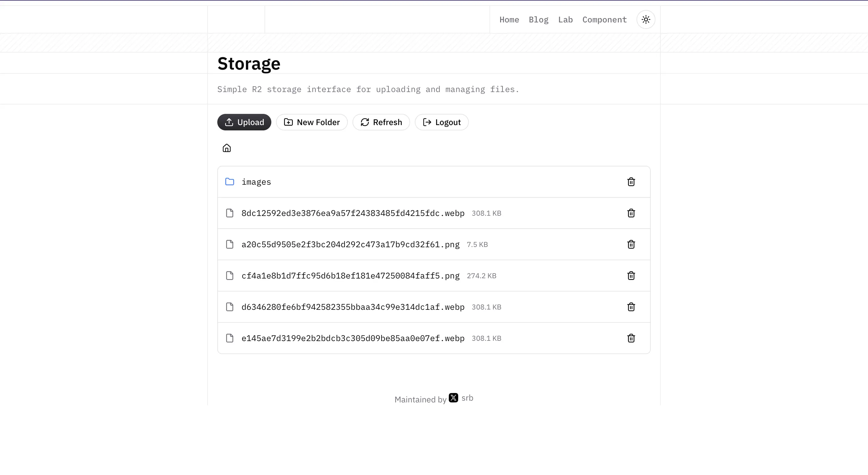
Task: Click the file icon beside cf4a1e8b1d7f png
Action: (230, 275)
